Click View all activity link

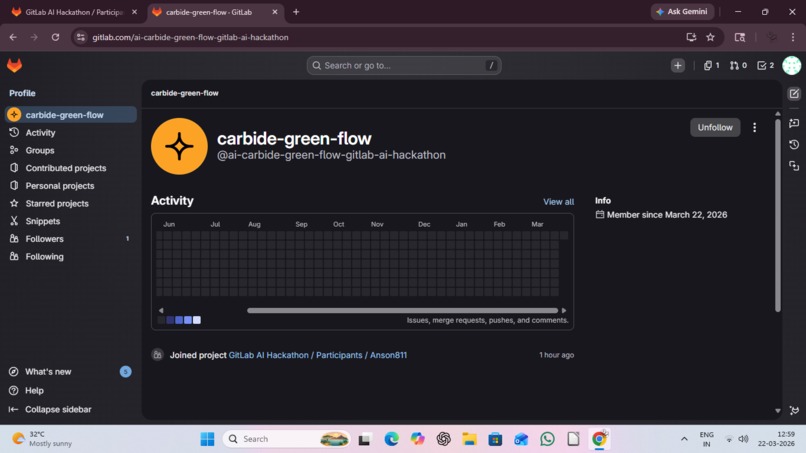coord(558,202)
